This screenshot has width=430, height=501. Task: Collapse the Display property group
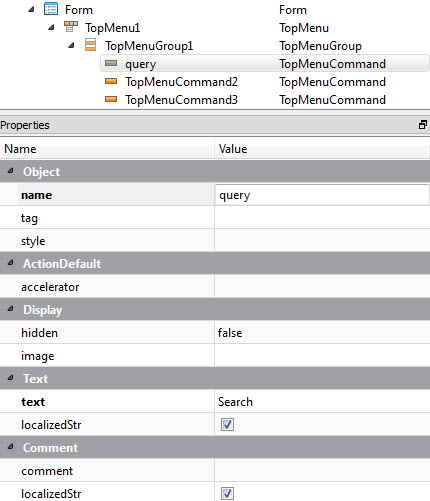pos(10,309)
